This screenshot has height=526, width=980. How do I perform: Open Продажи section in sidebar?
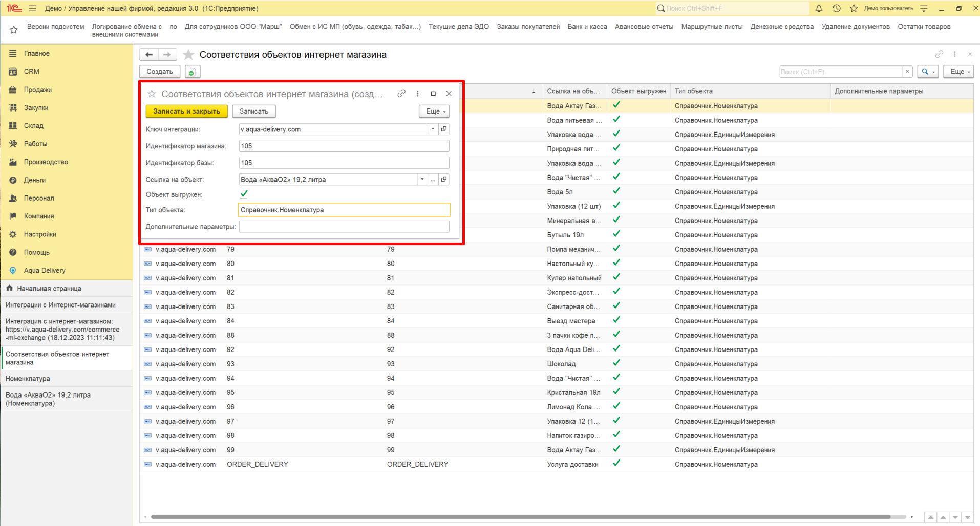point(38,90)
